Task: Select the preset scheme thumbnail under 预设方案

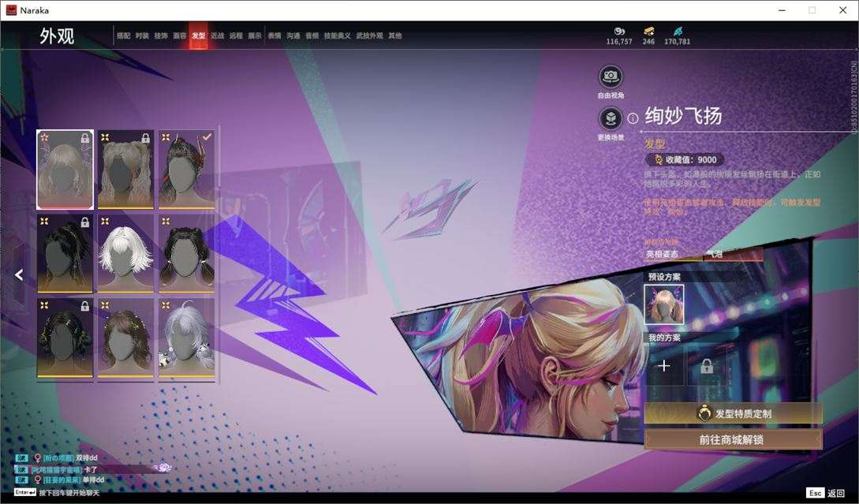Action: click(663, 304)
